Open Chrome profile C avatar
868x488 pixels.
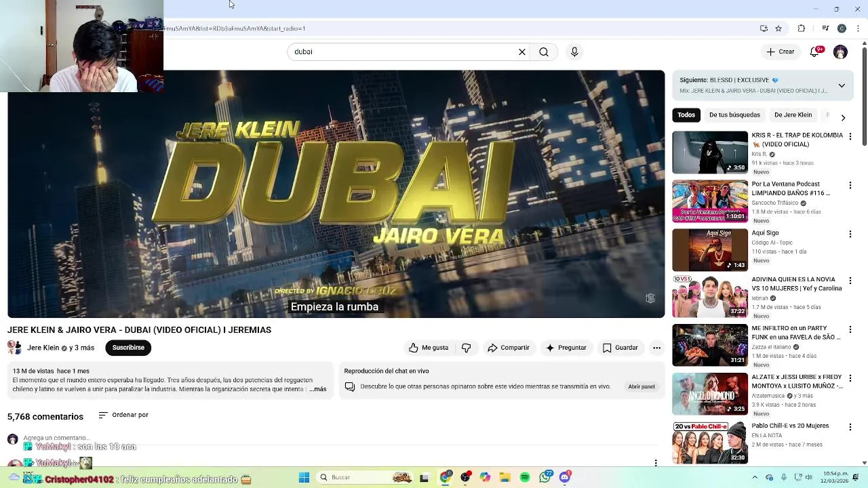point(842,28)
